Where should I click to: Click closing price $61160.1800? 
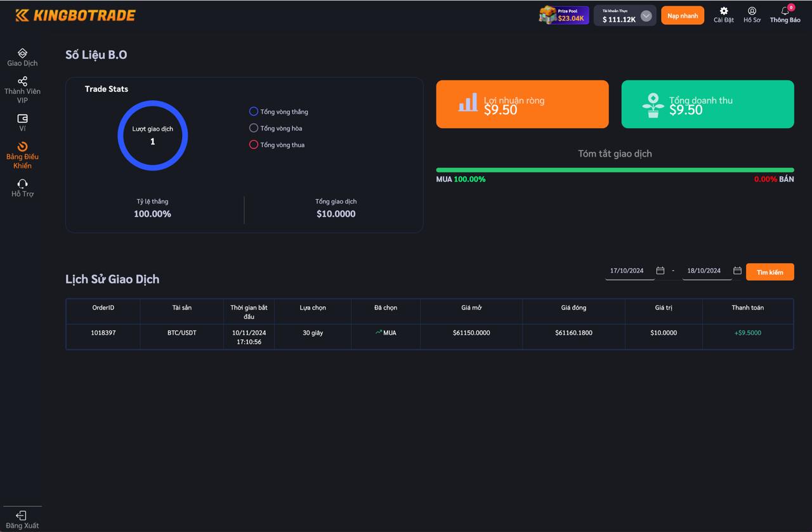coord(573,333)
